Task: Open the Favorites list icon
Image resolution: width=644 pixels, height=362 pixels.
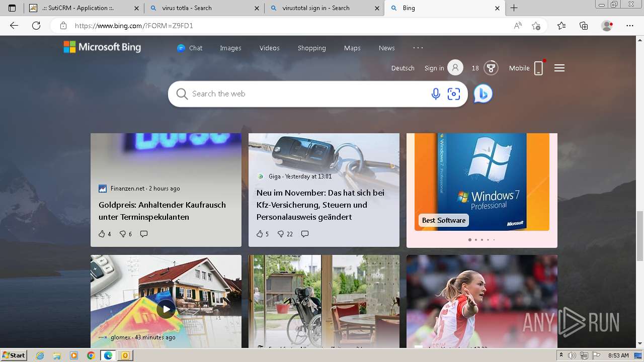Action: [561, 26]
